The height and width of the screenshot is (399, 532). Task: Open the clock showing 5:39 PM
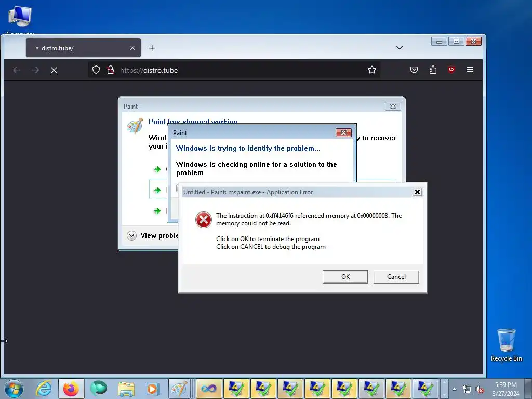point(506,389)
